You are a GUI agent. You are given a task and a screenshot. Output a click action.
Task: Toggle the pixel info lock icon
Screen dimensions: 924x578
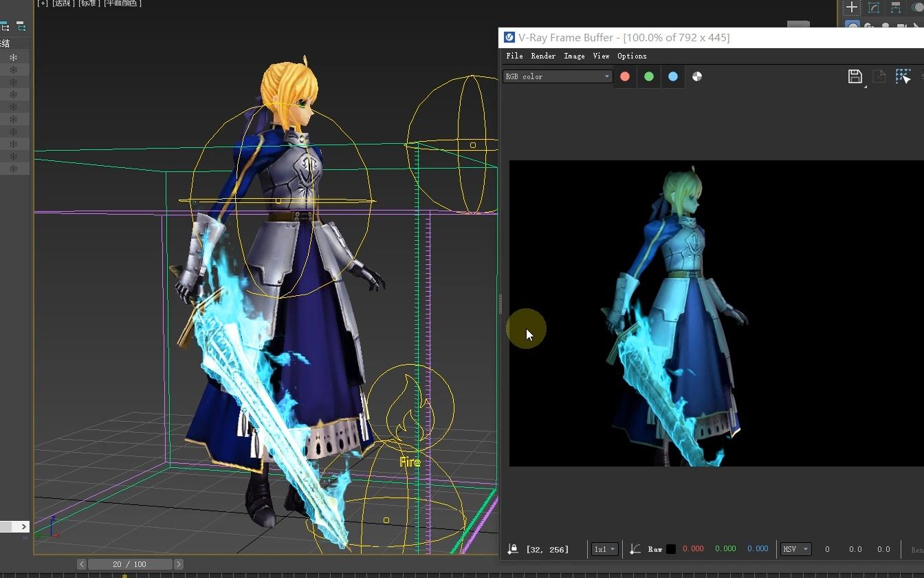click(x=513, y=549)
